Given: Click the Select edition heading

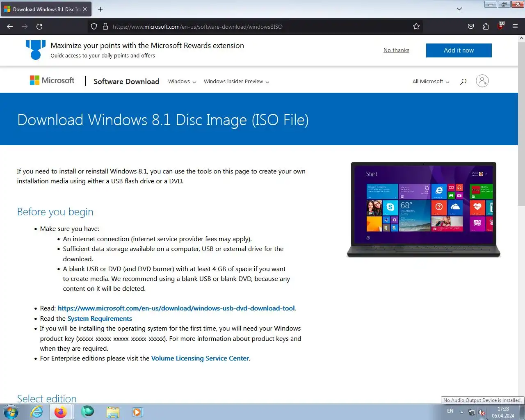Looking at the screenshot, I should (x=47, y=399).
